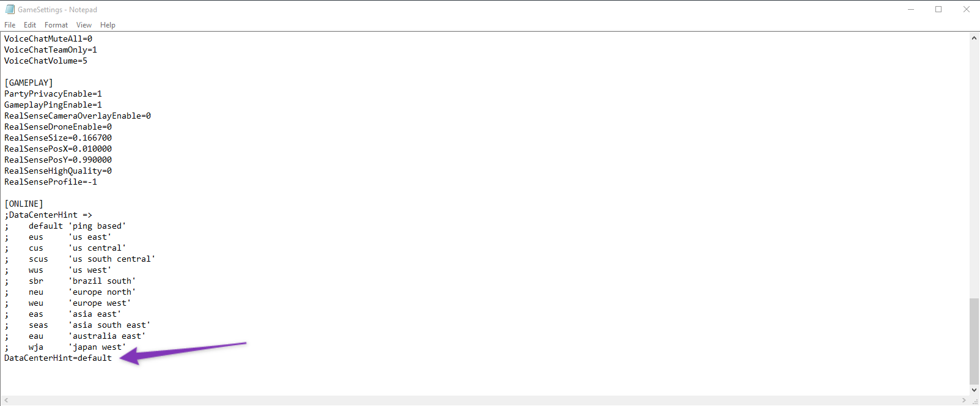980x406 pixels.
Task: Minimize the Notepad window
Action: [x=911, y=9]
